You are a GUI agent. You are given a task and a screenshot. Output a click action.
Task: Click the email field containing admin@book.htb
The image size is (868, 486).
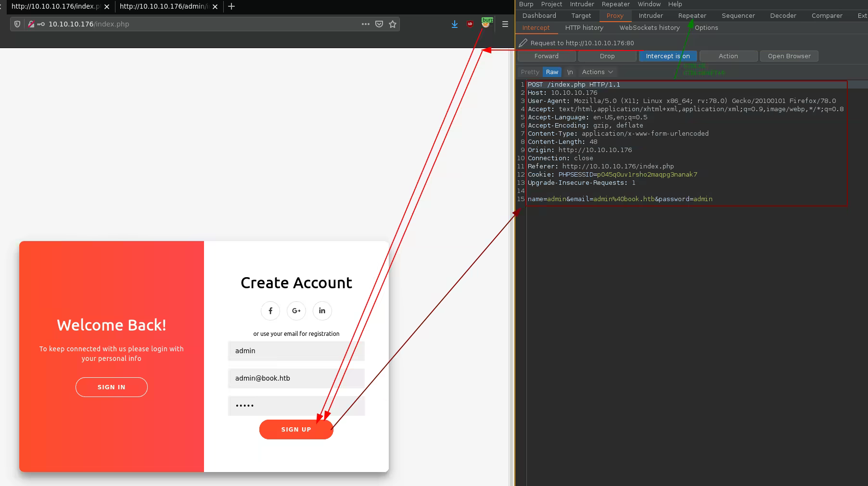click(x=296, y=378)
